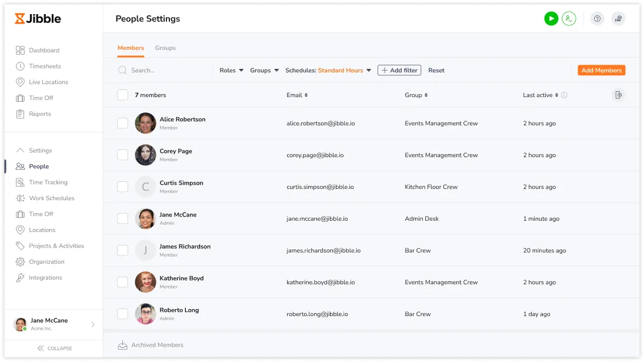
Task: Tick the checkbox for Alice Robertson
Action: [122, 124]
